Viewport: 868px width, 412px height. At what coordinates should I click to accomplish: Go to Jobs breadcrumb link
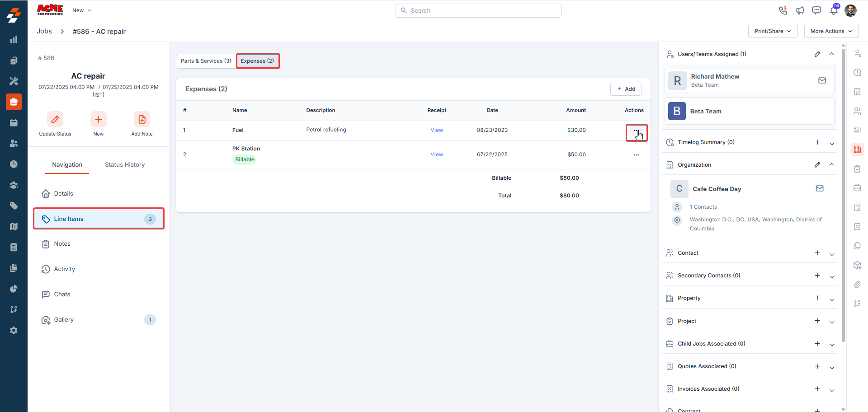44,31
